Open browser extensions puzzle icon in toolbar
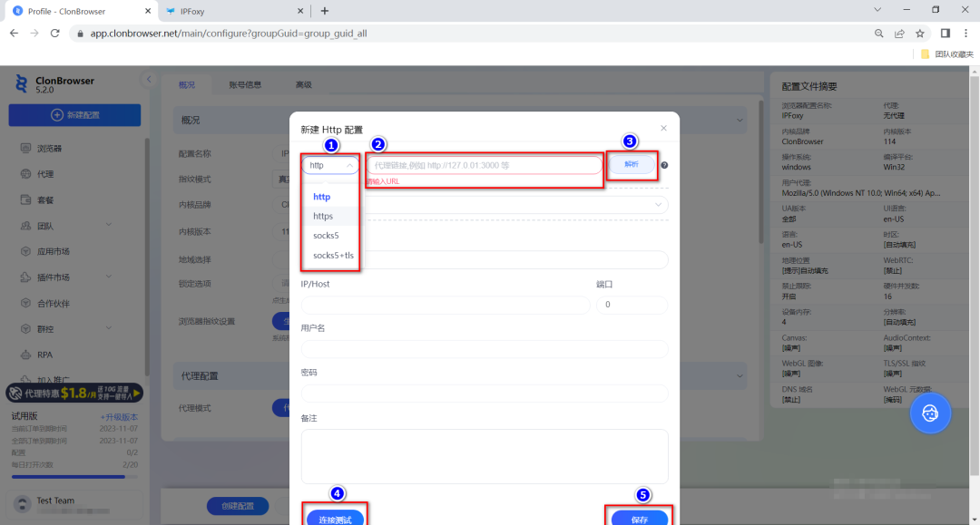This screenshot has width=980, height=525. pos(946,34)
